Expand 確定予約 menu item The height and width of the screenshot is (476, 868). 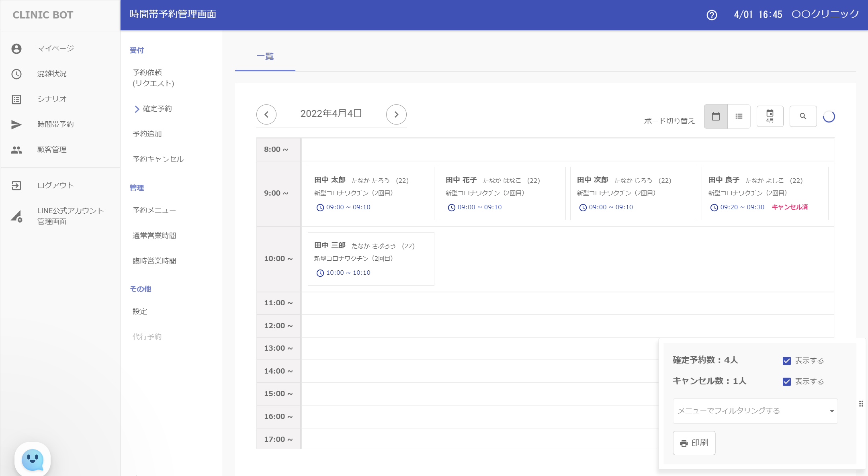[x=157, y=109]
